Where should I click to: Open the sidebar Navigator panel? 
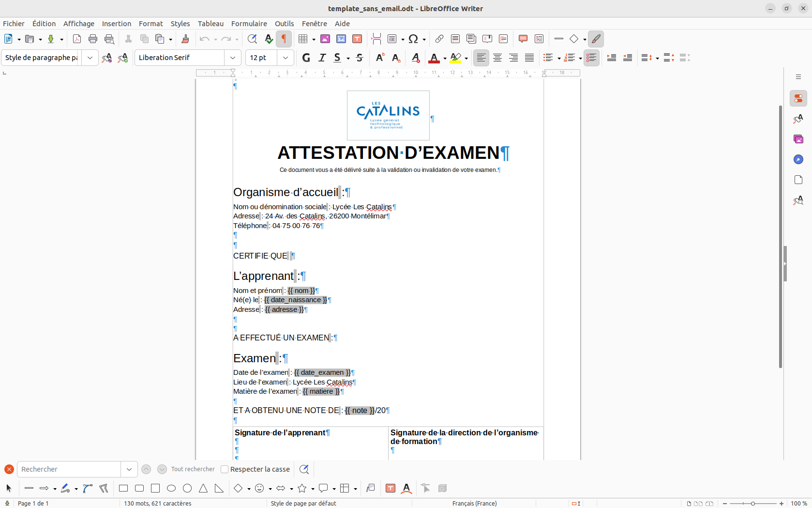798,159
